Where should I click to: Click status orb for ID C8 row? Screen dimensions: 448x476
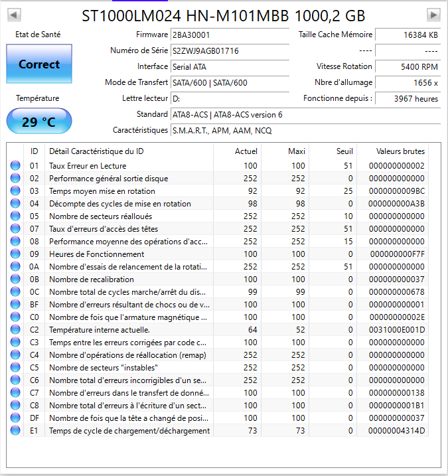(x=15, y=405)
